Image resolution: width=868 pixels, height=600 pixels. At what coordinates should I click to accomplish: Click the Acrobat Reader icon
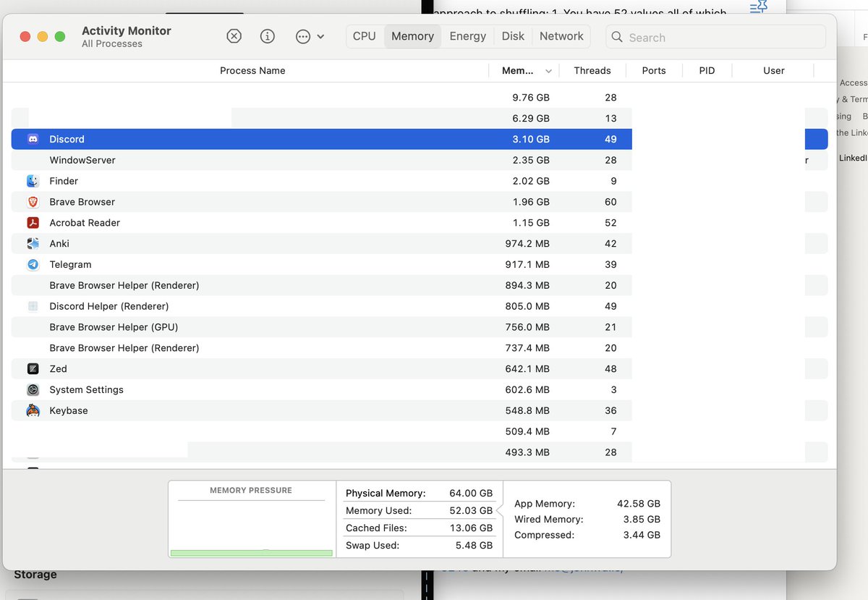pyautogui.click(x=33, y=223)
